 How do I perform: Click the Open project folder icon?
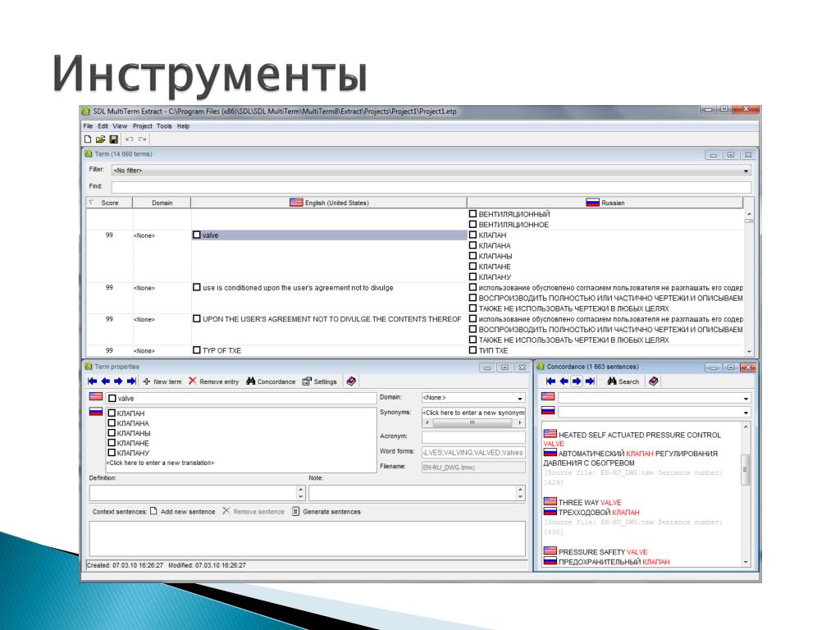point(100,139)
